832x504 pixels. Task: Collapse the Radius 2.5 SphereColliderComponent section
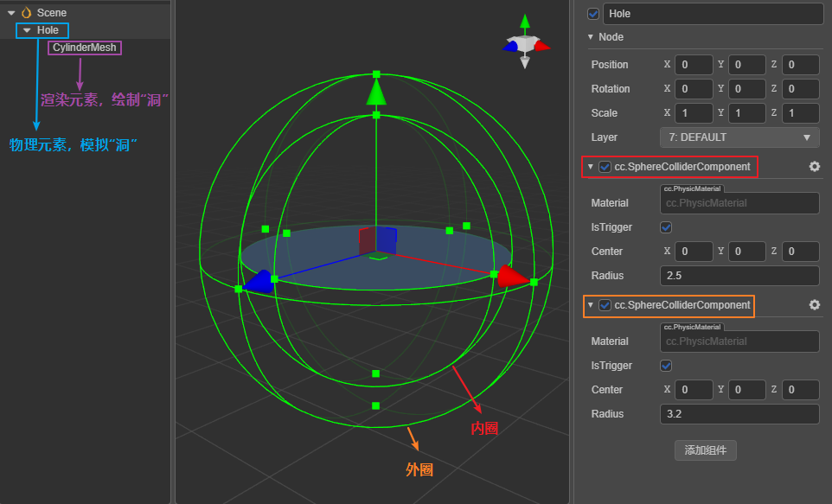click(x=590, y=167)
